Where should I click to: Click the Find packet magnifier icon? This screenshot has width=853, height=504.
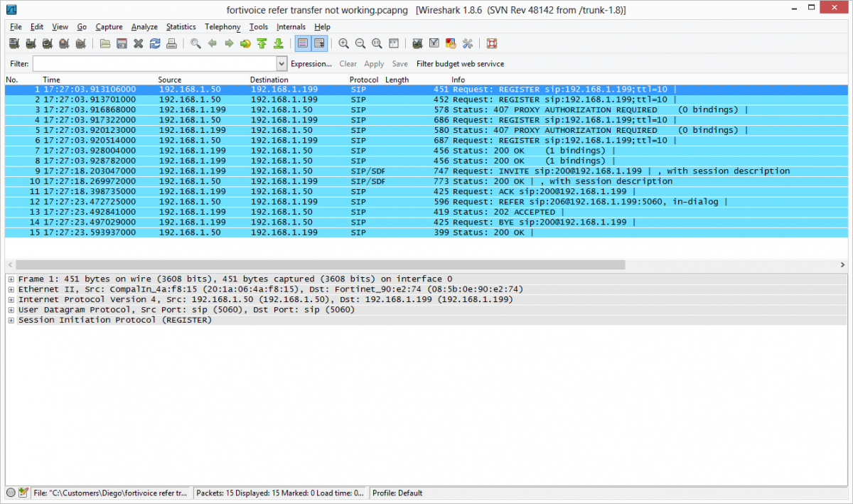click(x=195, y=44)
